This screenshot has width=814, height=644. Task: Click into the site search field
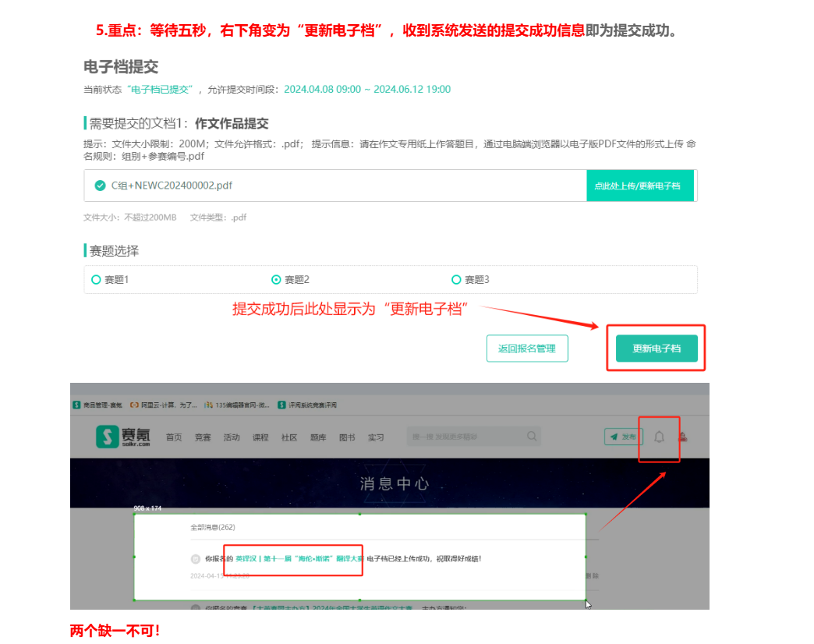click(464, 437)
